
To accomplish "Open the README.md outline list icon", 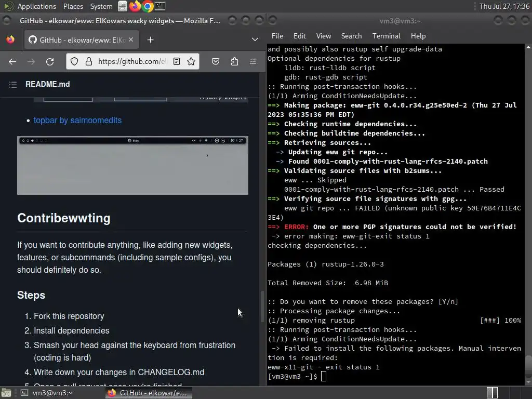I will pos(13,85).
